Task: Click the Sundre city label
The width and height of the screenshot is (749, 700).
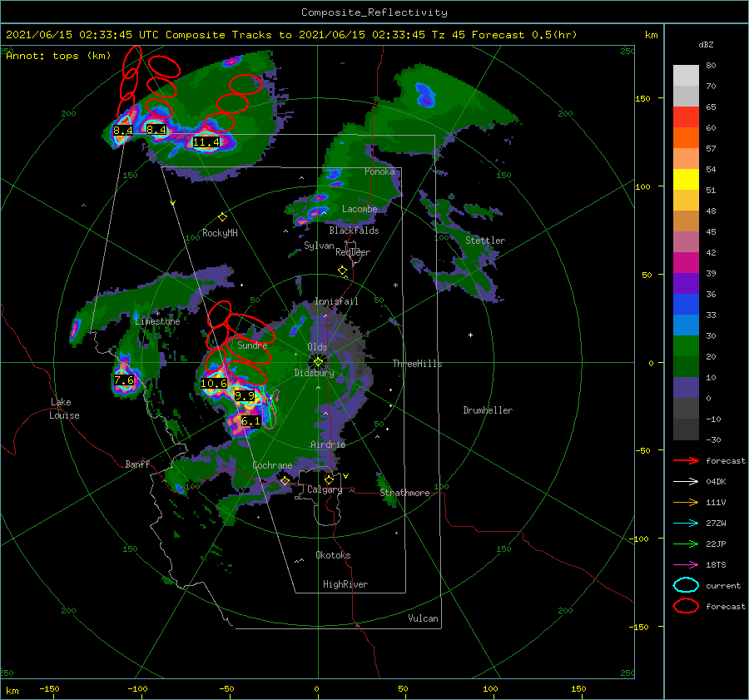Action: [252, 345]
